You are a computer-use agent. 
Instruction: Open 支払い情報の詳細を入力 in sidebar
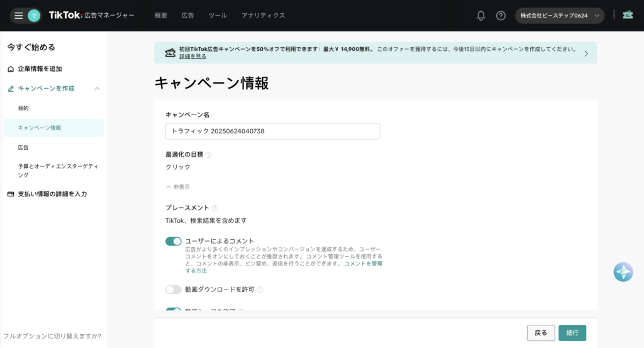pos(52,194)
